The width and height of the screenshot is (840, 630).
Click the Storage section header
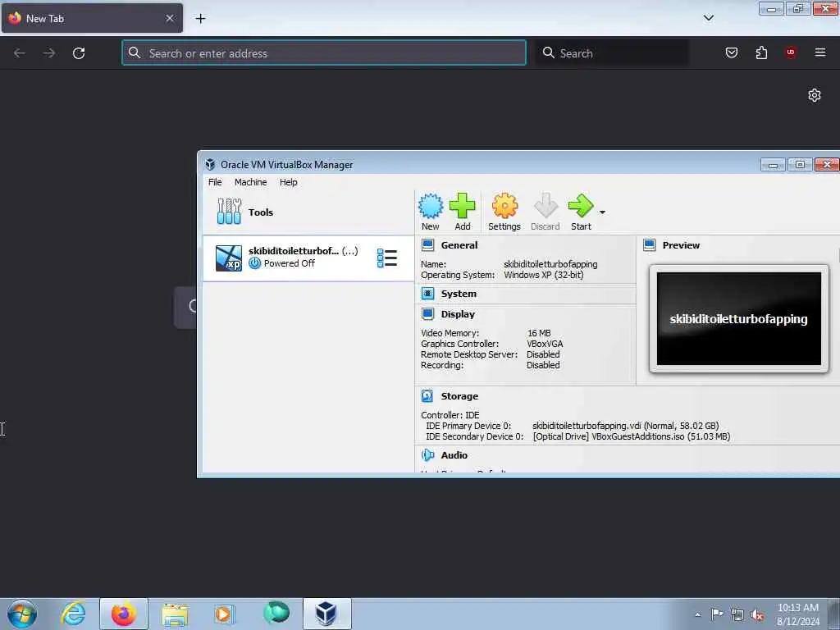click(459, 396)
